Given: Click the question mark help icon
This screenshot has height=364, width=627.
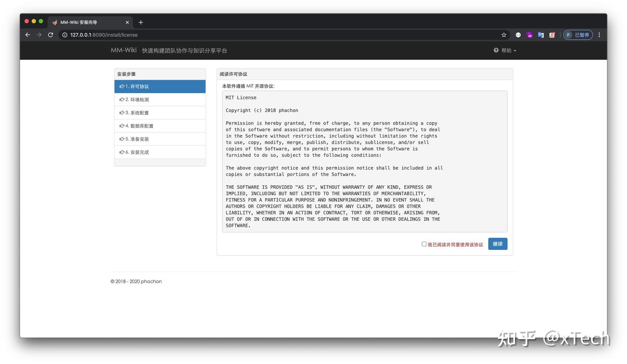Looking at the screenshot, I should 496,50.
